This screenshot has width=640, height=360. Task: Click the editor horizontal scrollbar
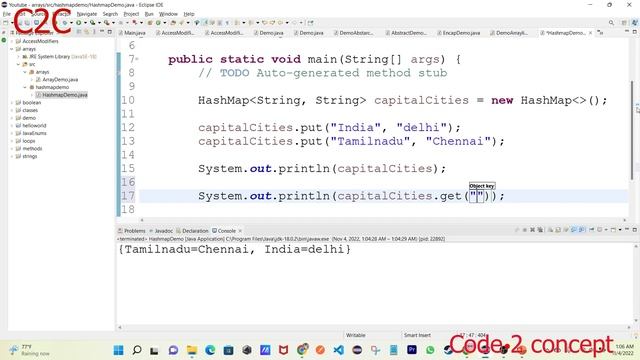[x=383, y=220]
